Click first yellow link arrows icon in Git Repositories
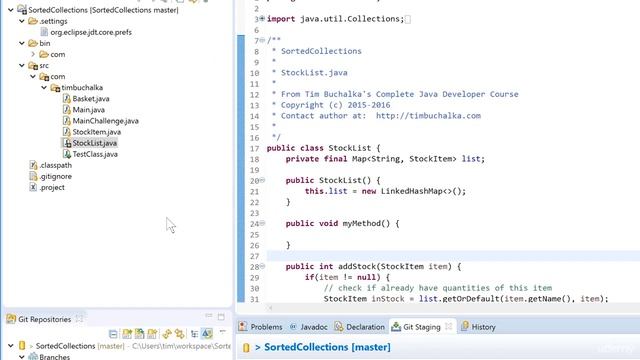 (x=167, y=334)
